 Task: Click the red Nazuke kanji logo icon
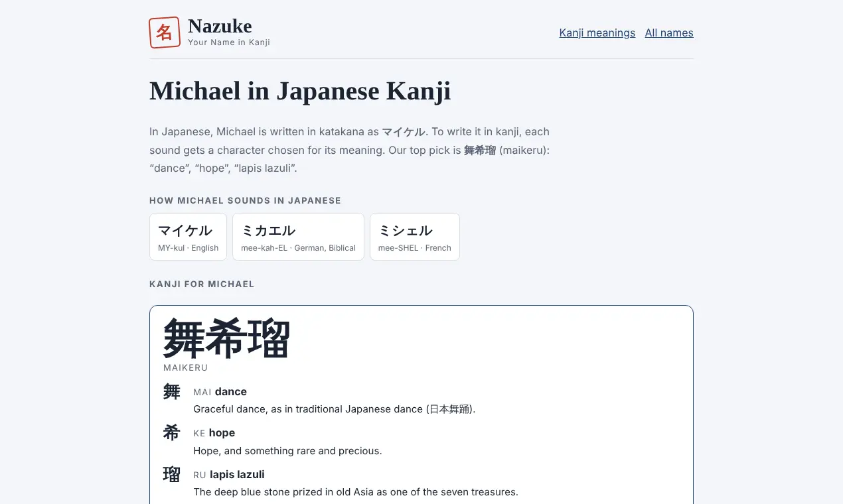(165, 32)
